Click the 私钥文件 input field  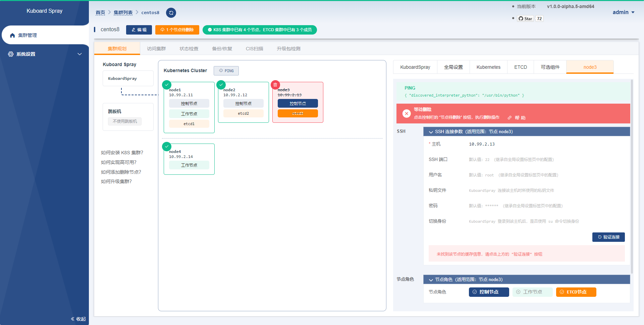pyautogui.click(x=547, y=191)
